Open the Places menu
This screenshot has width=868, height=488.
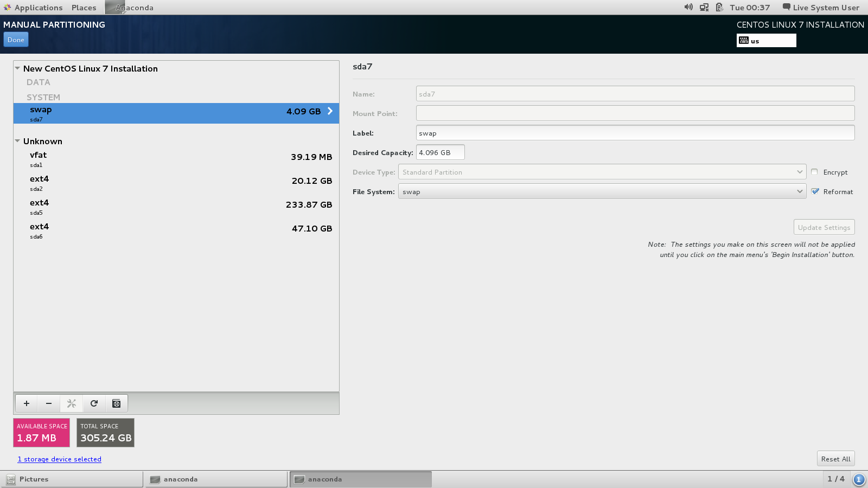84,8
